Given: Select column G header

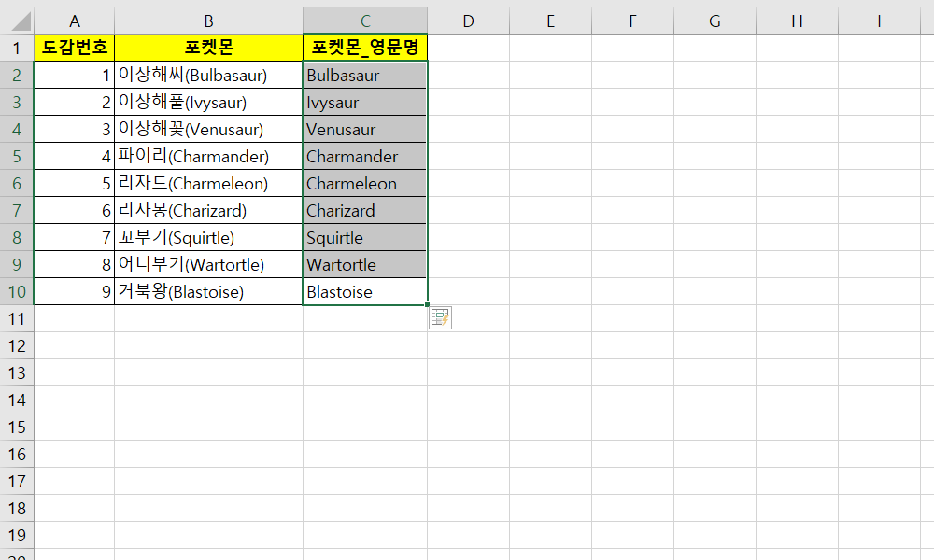Looking at the screenshot, I should 715,21.
